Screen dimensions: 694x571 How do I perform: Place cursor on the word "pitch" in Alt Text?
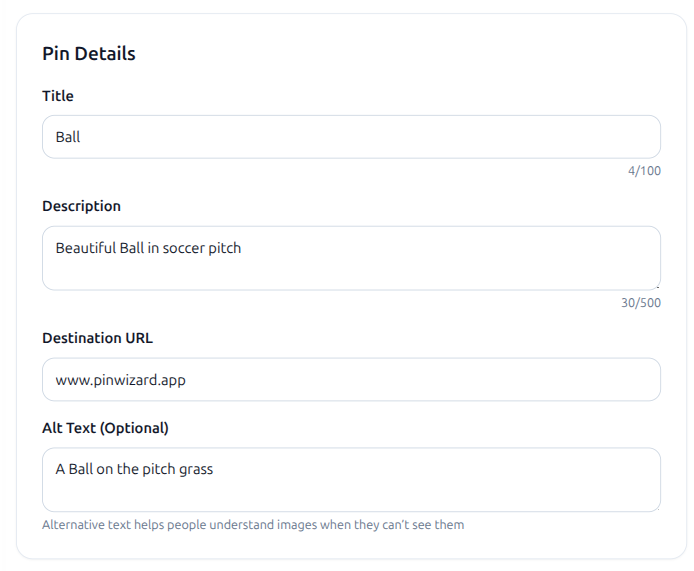(155, 469)
